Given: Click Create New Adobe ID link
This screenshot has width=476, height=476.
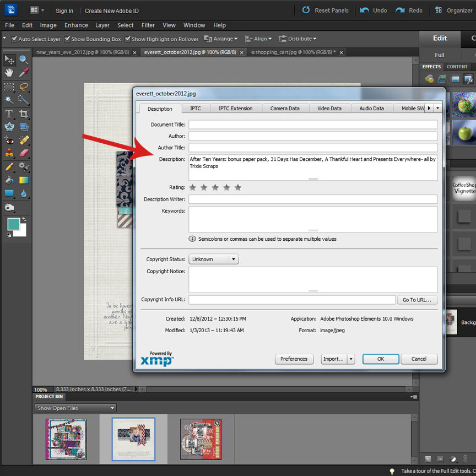Looking at the screenshot, I should (x=112, y=11).
